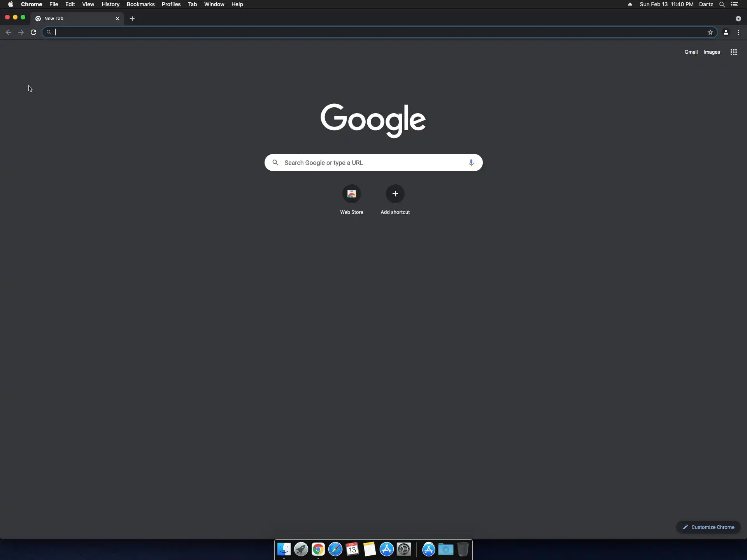Viewport: 747px width, 560px height.
Task: Focus the Search Google or type a URL box
Action: (x=373, y=163)
